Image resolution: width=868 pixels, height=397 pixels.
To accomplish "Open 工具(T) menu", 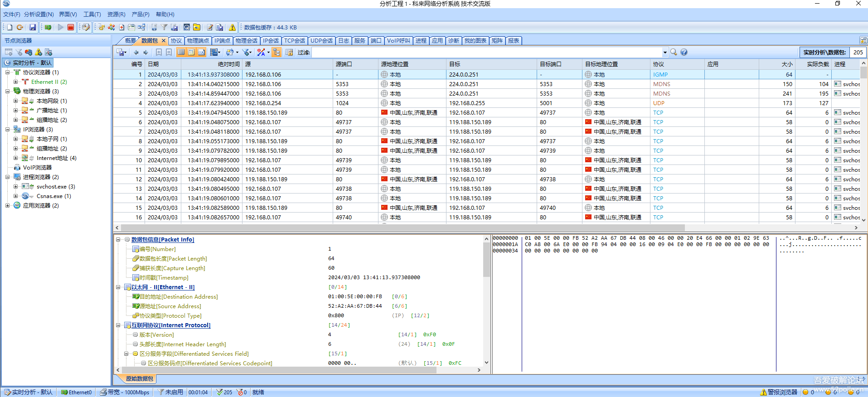I will click(92, 15).
